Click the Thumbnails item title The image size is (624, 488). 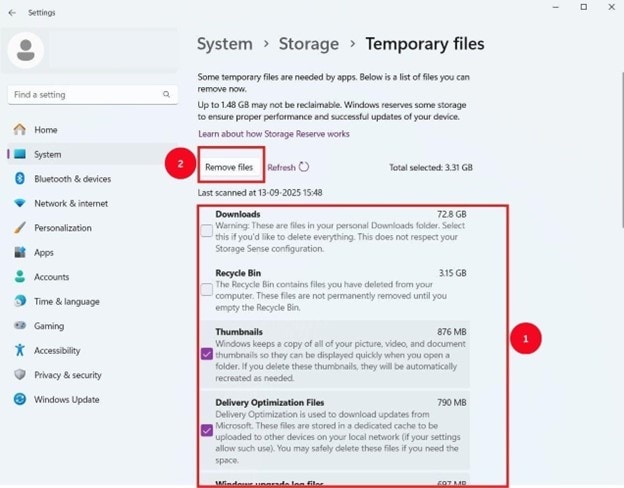[239, 332]
